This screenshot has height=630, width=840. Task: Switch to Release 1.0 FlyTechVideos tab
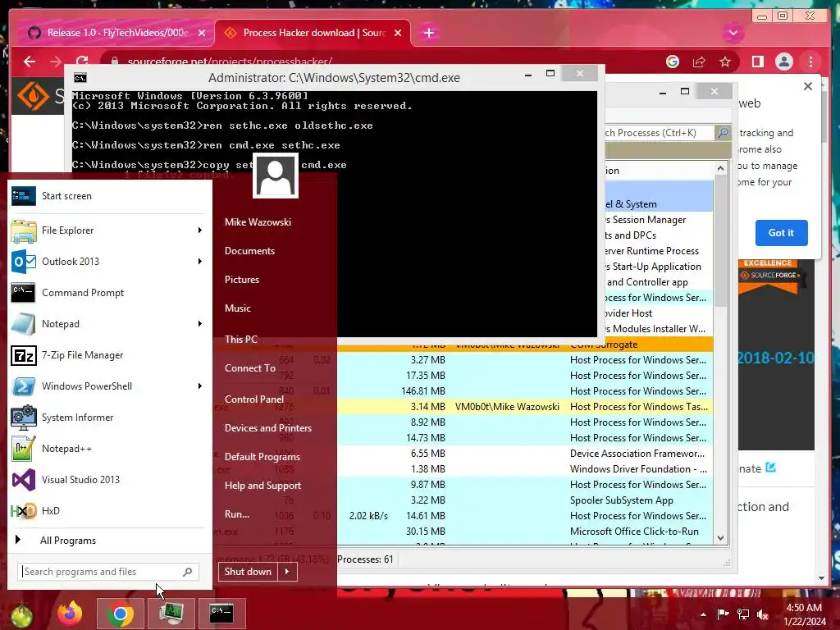click(116, 33)
